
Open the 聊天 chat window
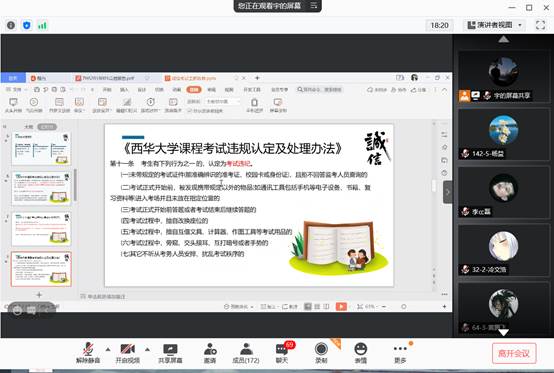pyautogui.click(x=282, y=353)
